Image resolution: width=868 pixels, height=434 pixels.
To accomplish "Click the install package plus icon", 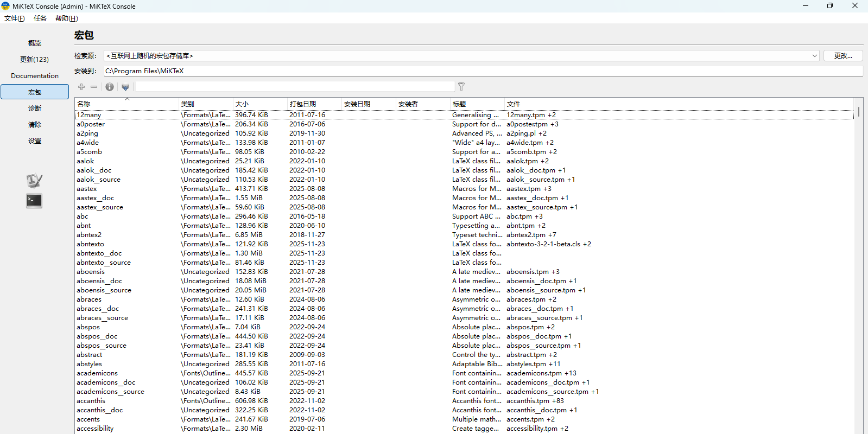I will 81,87.
